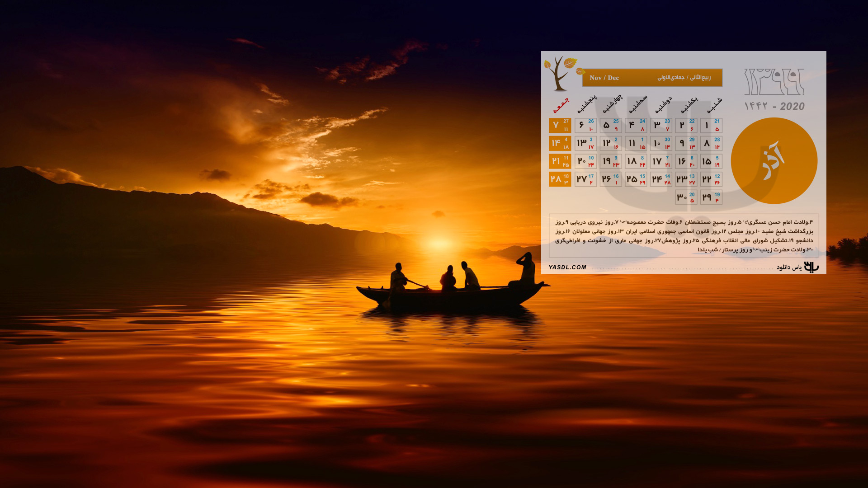Image resolution: width=868 pixels, height=488 pixels.
Task: Select day ۱۵ in the calendar grid
Action: click(x=711, y=161)
